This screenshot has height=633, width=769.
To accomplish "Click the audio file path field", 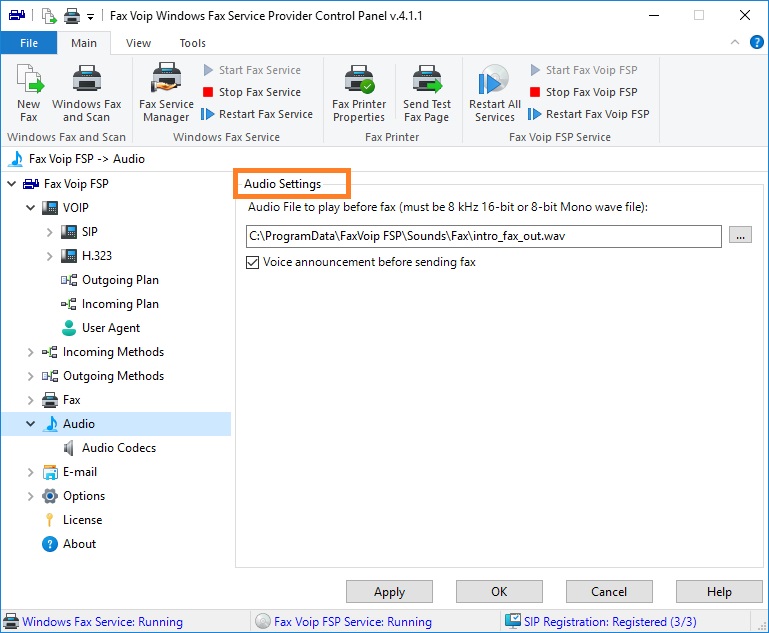I will (484, 236).
